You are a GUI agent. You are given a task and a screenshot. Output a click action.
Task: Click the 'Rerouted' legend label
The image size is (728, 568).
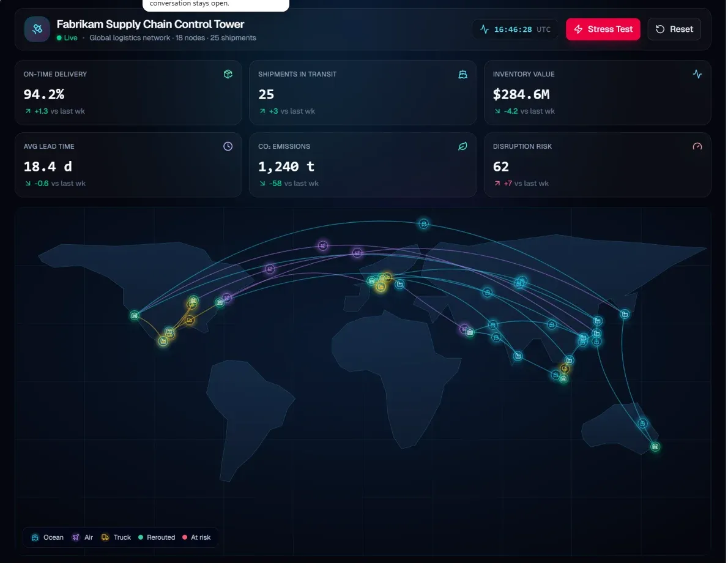[x=161, y=538]
